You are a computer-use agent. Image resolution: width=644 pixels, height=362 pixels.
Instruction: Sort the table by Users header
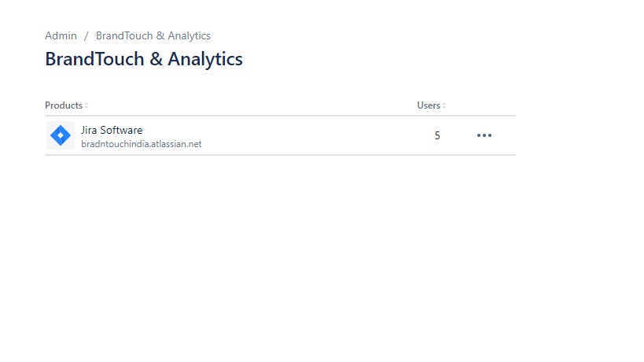click(429, 105)
